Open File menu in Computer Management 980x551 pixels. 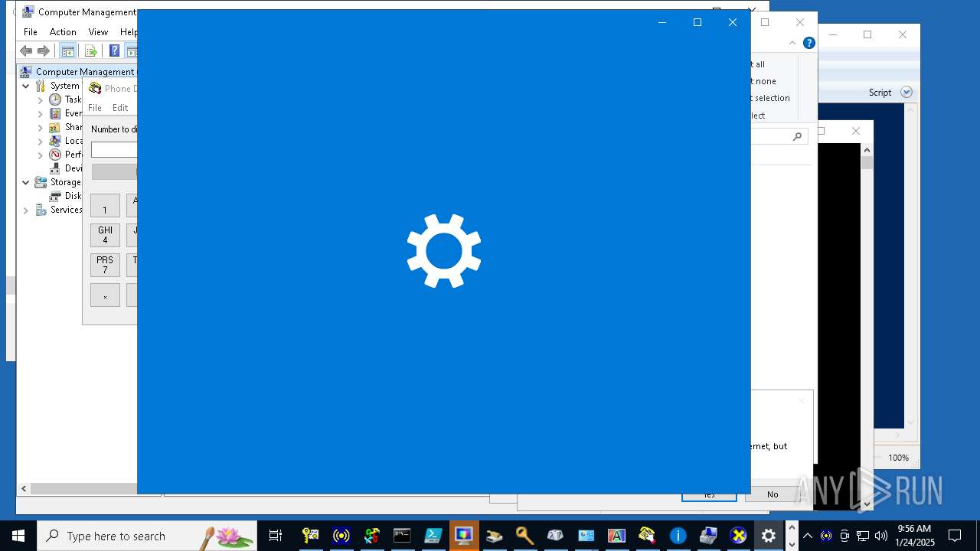31,32
